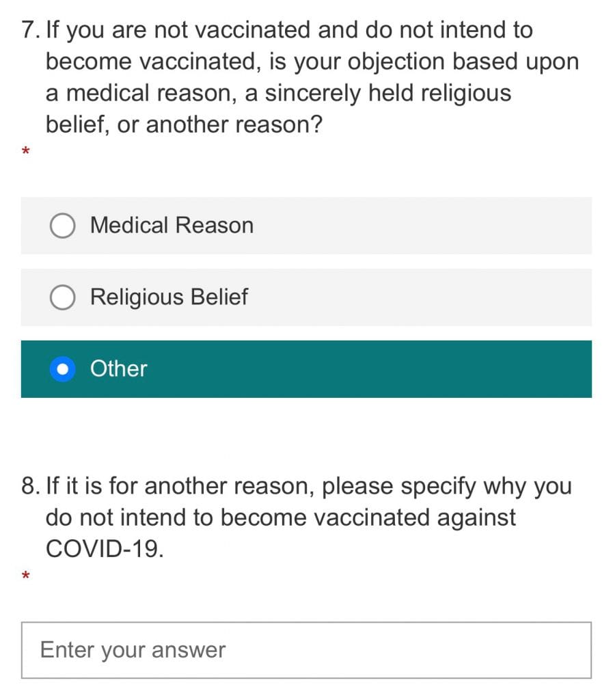
Task: Click the question 8 heading text
Action: [x=297, y=517]
